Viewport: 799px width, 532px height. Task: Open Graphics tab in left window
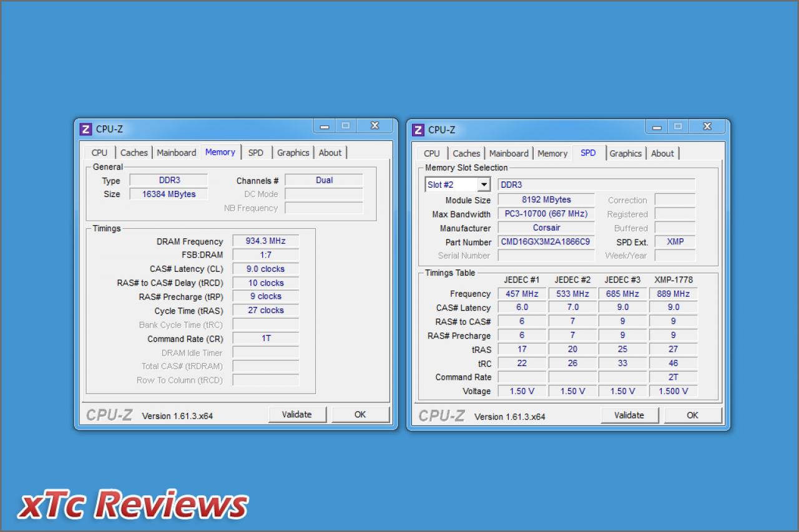(293, 153)
